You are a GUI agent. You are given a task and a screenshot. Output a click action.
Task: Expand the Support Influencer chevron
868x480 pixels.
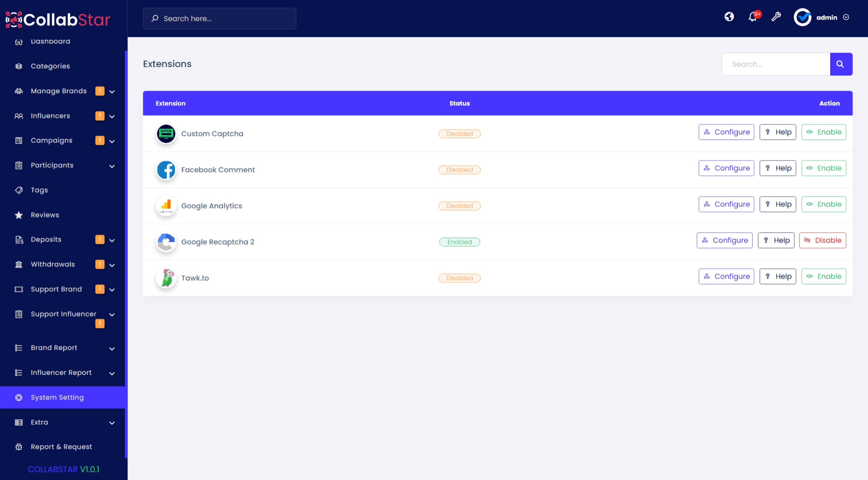pos(112,315)
